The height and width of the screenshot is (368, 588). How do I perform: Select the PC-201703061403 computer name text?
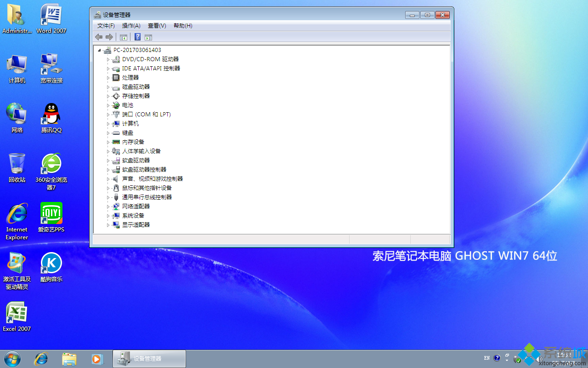pyautogui.click(x=137, y=50)
